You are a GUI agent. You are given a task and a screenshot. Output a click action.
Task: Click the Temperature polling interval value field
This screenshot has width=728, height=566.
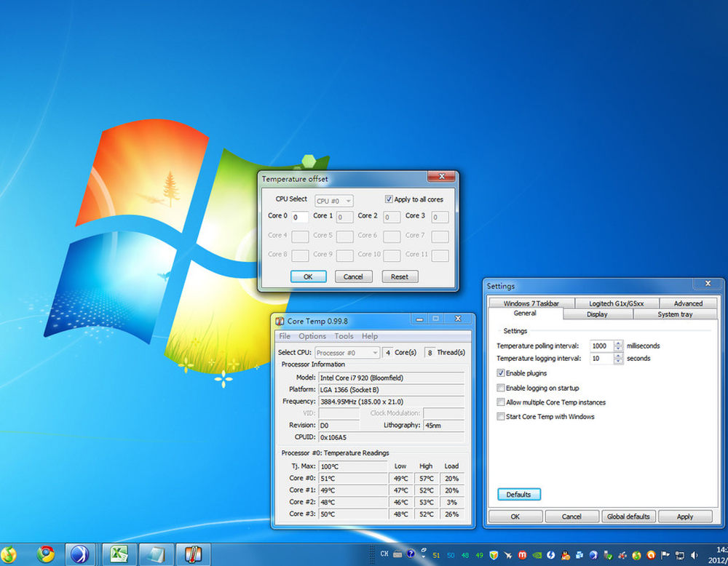602,346
